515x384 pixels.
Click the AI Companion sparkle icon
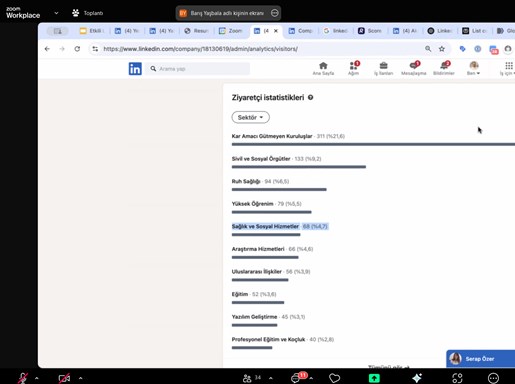coord(417,378)
